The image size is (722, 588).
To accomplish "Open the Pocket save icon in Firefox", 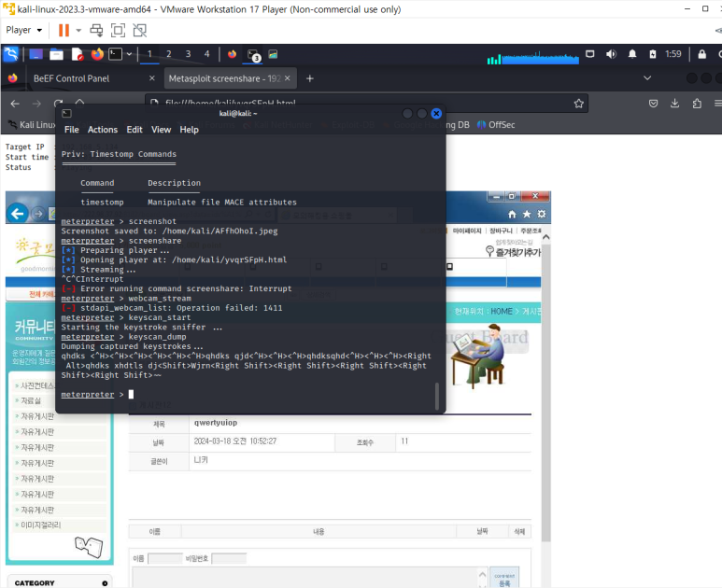I will (x=653, y=104).
